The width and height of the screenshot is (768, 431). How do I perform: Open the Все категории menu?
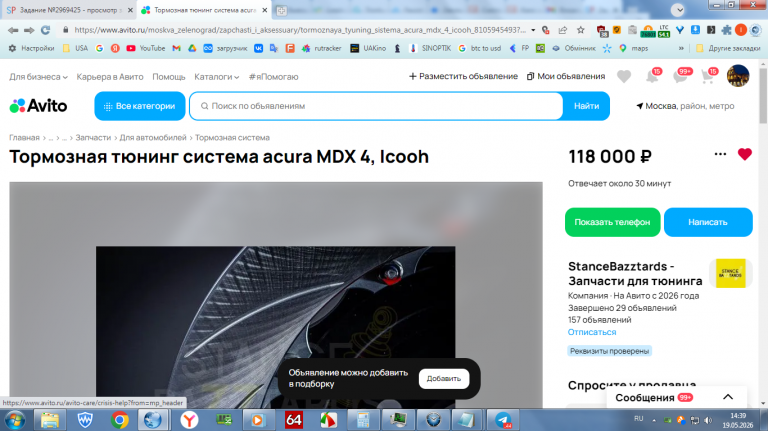(140, 106)
